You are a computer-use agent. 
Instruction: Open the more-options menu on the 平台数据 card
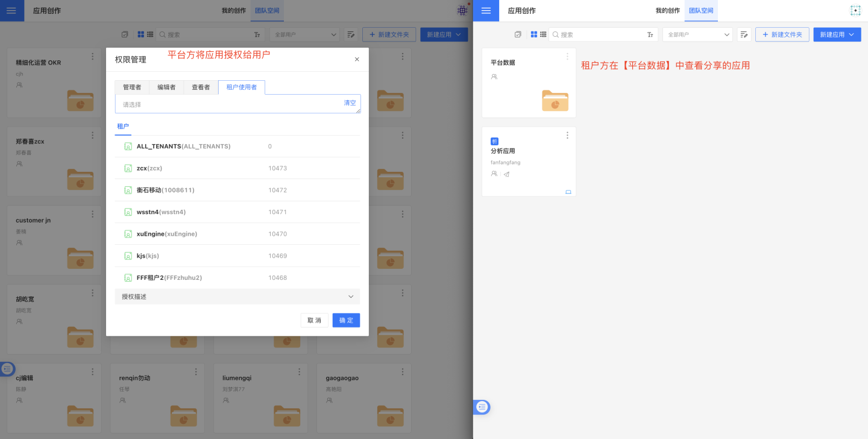[567, 57]
